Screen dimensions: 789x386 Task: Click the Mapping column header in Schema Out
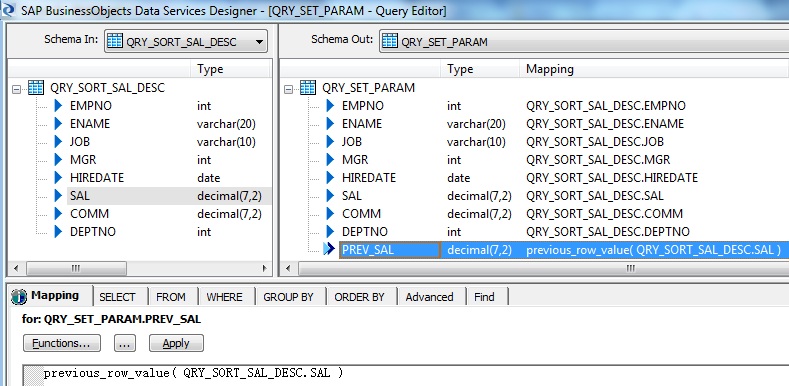(654, 69)
